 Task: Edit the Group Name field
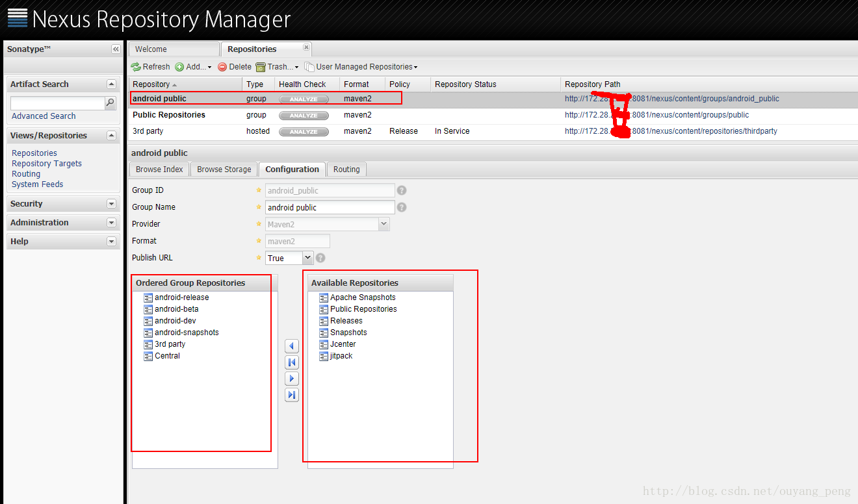coord(330,207)
